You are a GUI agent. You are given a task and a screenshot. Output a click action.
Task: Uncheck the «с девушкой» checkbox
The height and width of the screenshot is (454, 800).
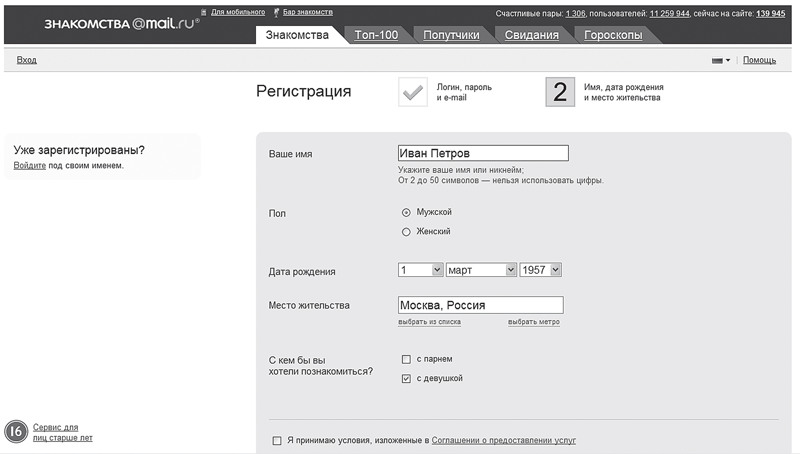pos(406,379)
